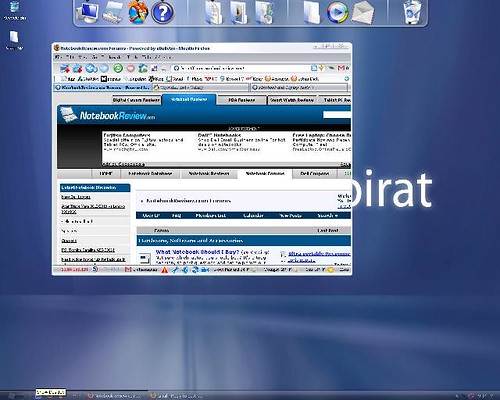Open the Music folder in the dock
Image resolution: width=500 pixels, height=400 pixels.
pos(265,12)
